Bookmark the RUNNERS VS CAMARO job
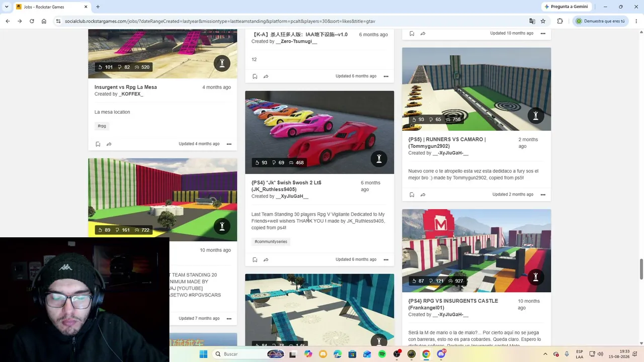This screenshot has height=362, width=644. coord(412,195)
